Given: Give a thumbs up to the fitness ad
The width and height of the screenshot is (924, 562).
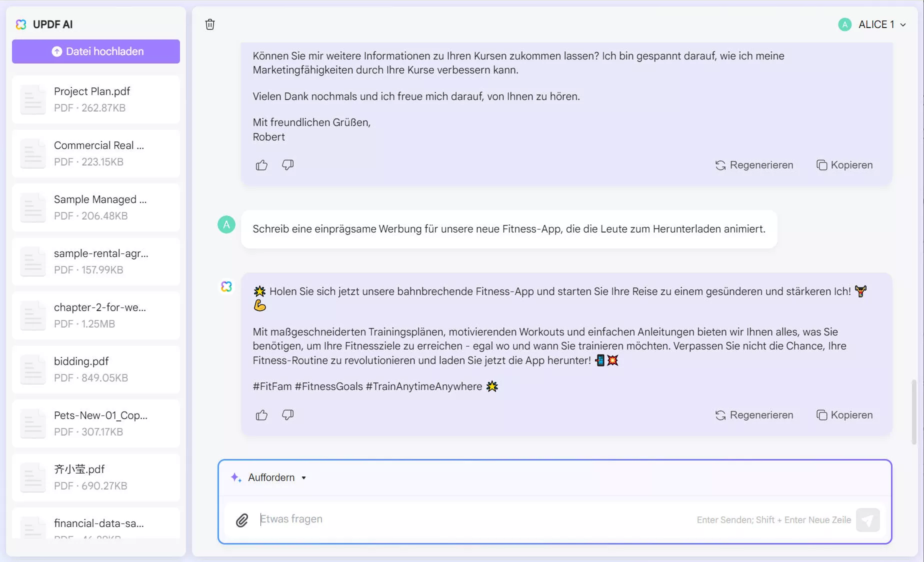Looking at the screenshot, I should [x=261, y=415].
